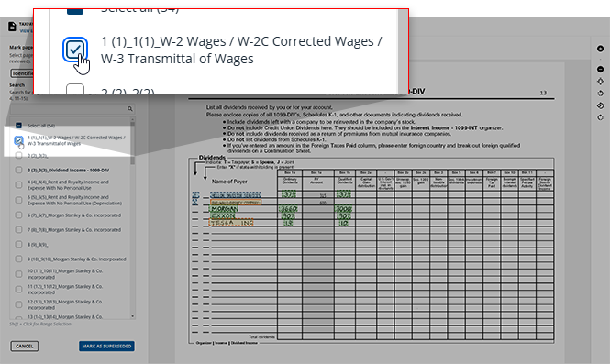Click the MORGAN payer name on the form
This screenshot has width=610, height=364.
(224, 209)
